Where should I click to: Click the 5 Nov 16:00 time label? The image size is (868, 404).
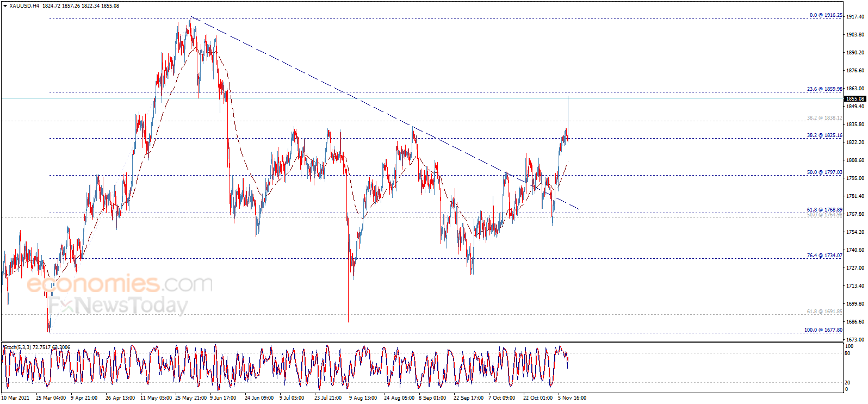click(x=572, y=398)
